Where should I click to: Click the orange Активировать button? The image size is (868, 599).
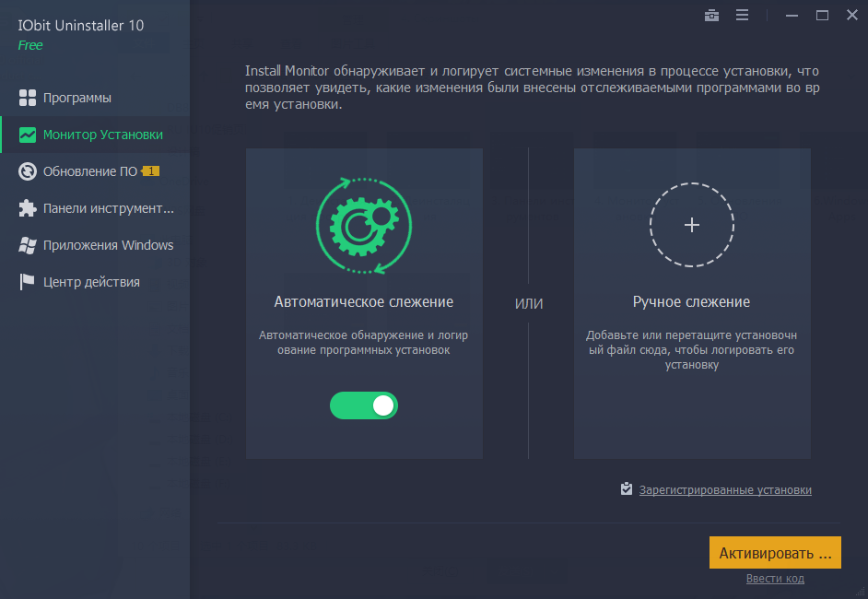tap(775, 553)
